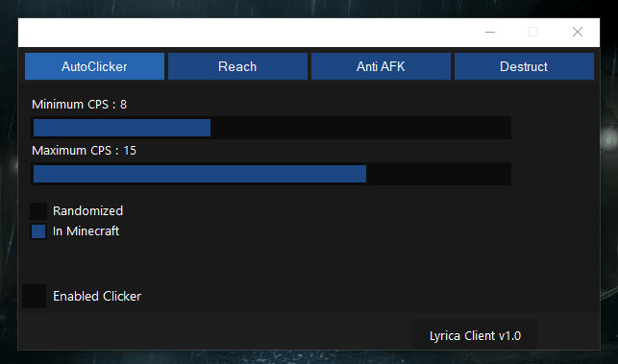The height and width of the screenshot is (364, 618).
Task: Click the Minimum CPS slider bar
Action: click(271, 128)
